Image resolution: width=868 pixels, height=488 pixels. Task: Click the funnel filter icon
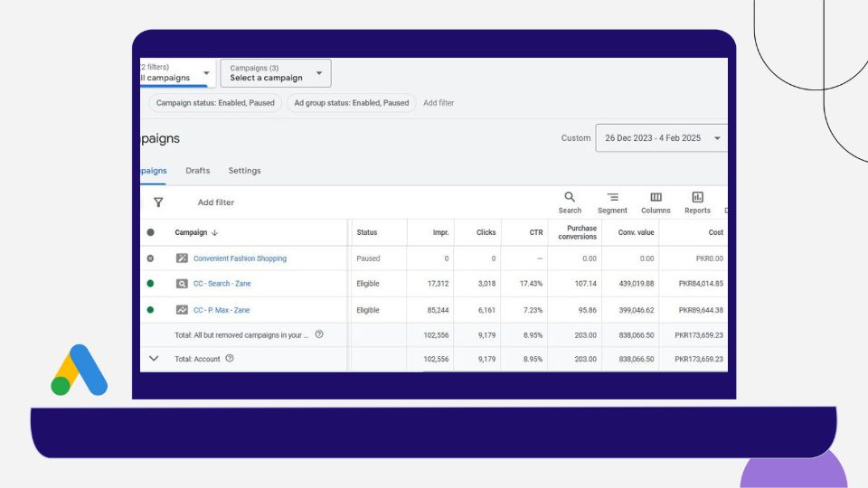coord(158,202)
